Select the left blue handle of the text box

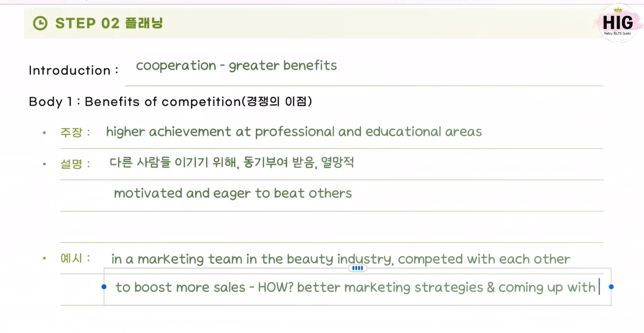coord(104,287)
